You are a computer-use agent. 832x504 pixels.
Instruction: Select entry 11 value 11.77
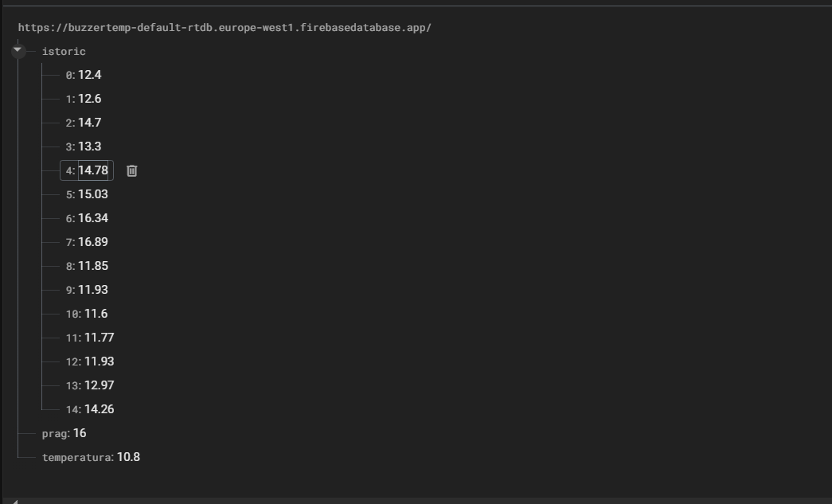100,338
